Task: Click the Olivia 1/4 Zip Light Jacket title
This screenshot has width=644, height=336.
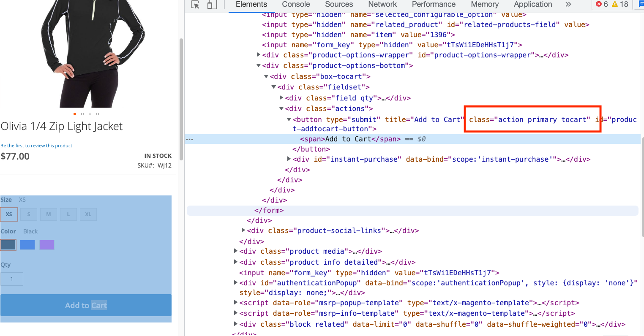Action: (62, 126)
